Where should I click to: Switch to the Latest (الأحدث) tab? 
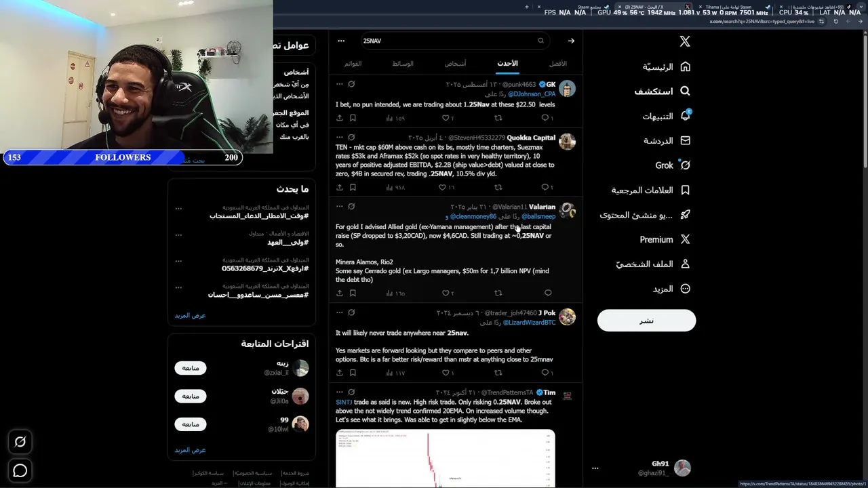point(507,64)
